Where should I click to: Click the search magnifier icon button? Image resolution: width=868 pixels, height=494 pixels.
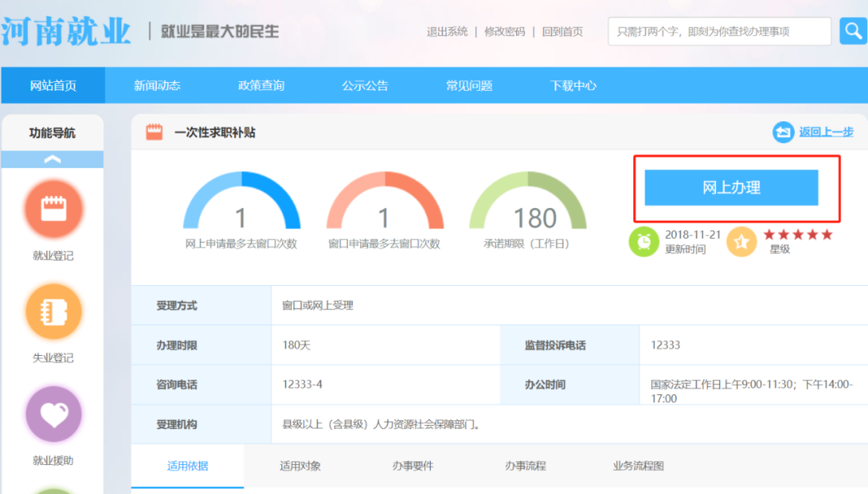[853, 31]
